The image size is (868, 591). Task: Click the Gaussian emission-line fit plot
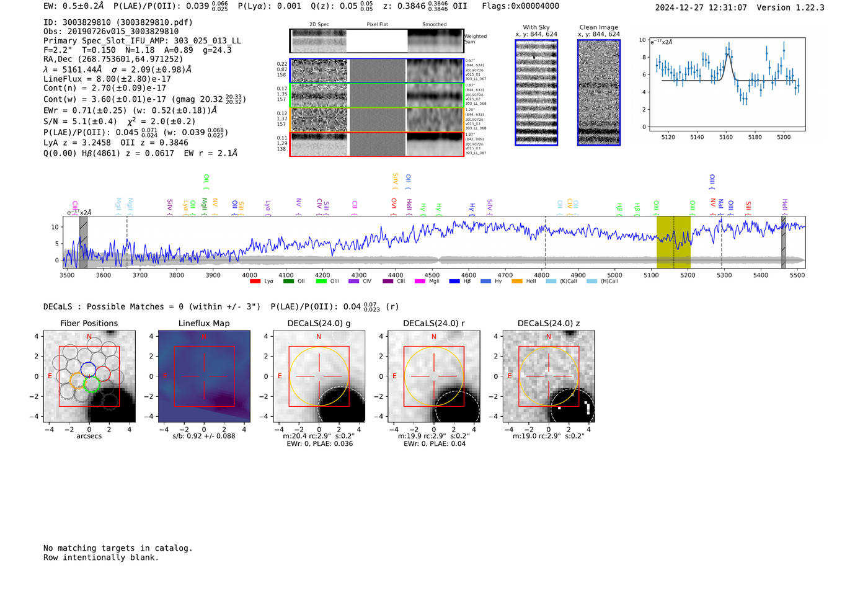tap(727, 84)
